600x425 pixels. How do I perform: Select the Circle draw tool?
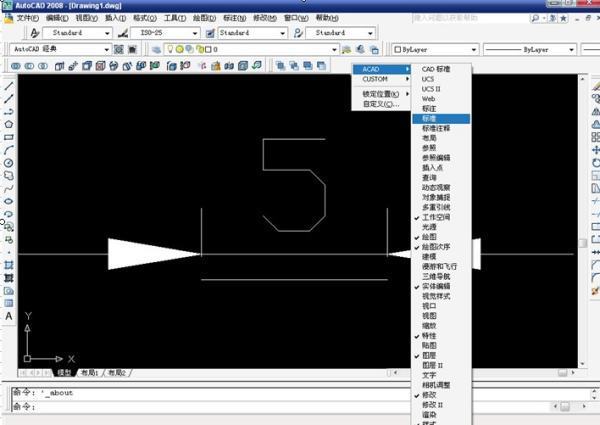tap(8, 162)
